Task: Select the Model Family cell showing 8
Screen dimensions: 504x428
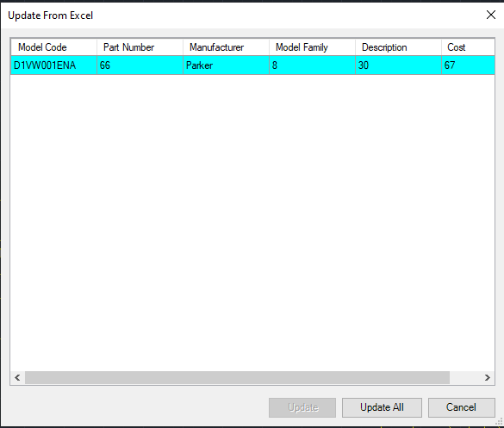Action: click(x=312, y=65)
